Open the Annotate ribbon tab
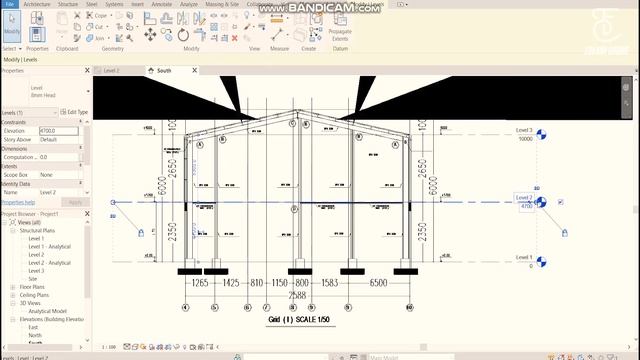640x360 pixels. pyautogui.click(x=162, y=4)
